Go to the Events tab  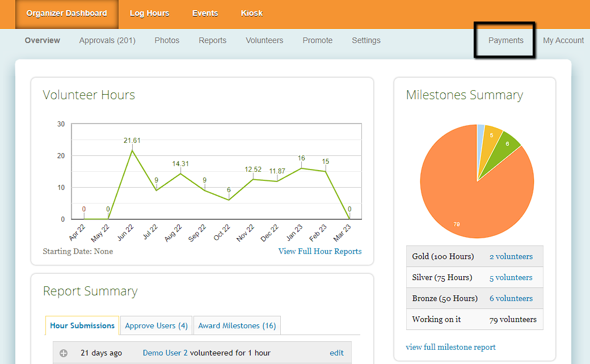pyautogui.click(x=205, y=14)
